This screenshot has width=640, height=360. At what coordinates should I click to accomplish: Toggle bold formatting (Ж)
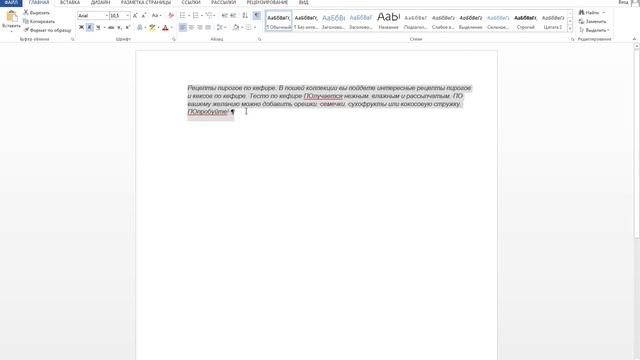point(81,27)
